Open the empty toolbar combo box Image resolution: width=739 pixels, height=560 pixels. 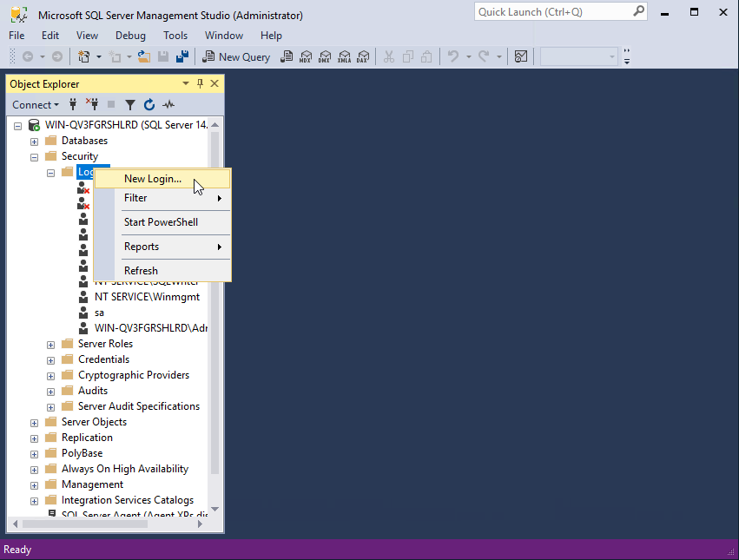click(x=579, y=57)
